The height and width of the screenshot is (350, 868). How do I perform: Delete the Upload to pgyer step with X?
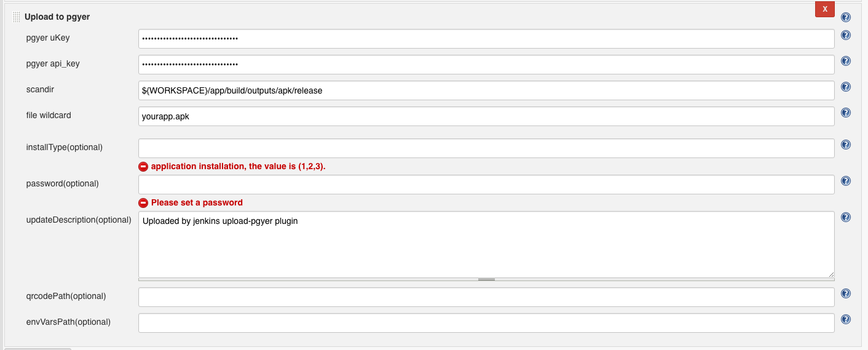(x=825, y=9)
